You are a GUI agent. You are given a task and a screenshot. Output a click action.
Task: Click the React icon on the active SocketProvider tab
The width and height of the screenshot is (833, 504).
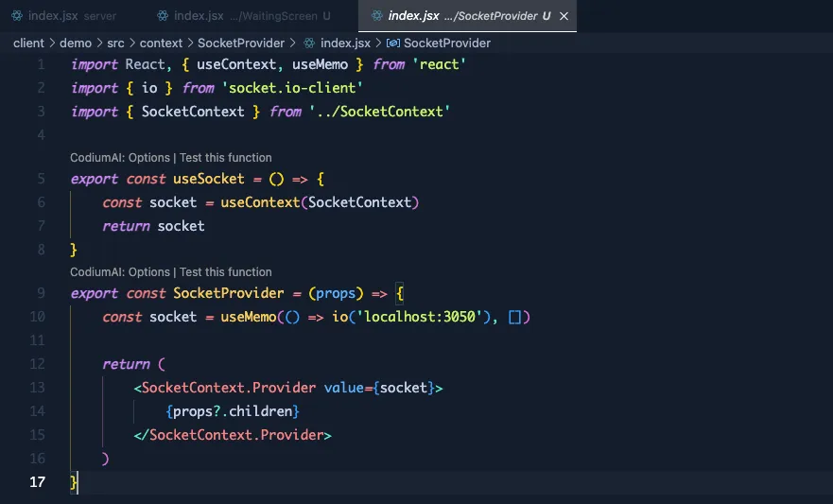(x=377, y=16)
